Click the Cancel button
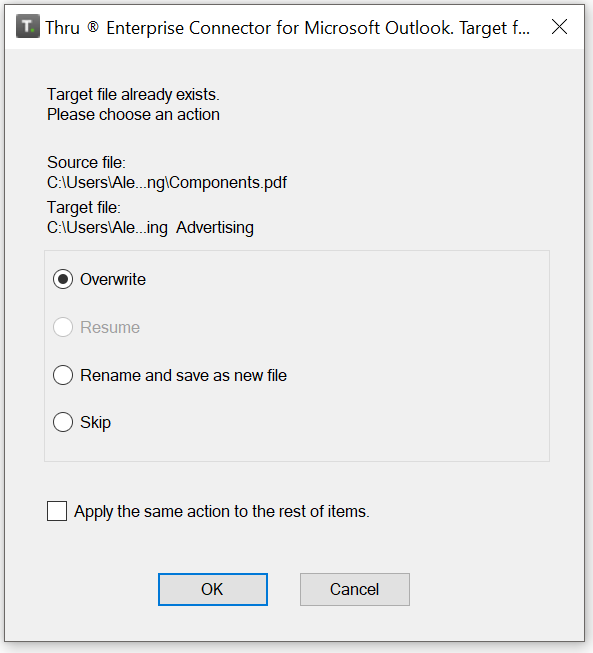This screenshot has height=653, width=593. (355, 589)
